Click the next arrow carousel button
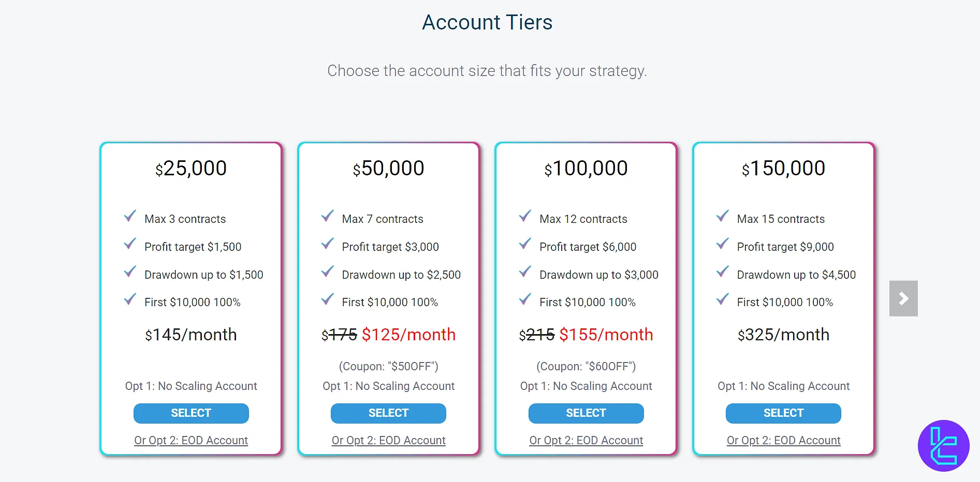Image resolution: width=980 pixels, height=482 pixels. (x=903, y=298)
